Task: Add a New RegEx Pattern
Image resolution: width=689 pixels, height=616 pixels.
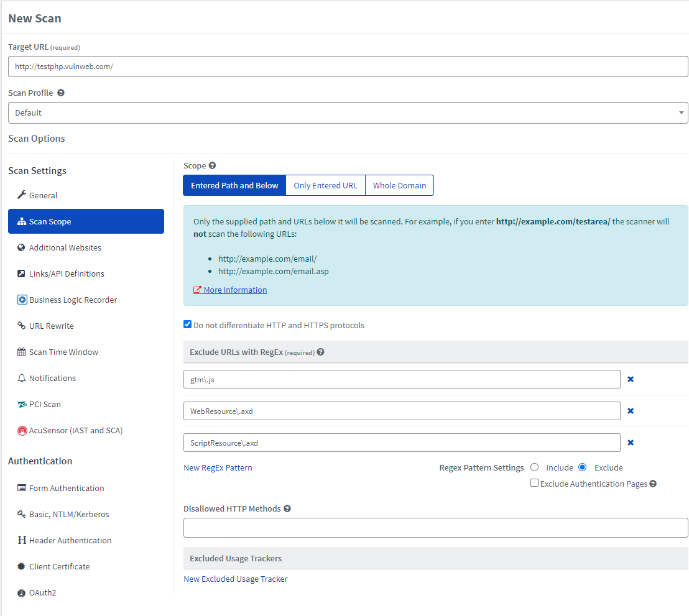Action: point(218,467)
